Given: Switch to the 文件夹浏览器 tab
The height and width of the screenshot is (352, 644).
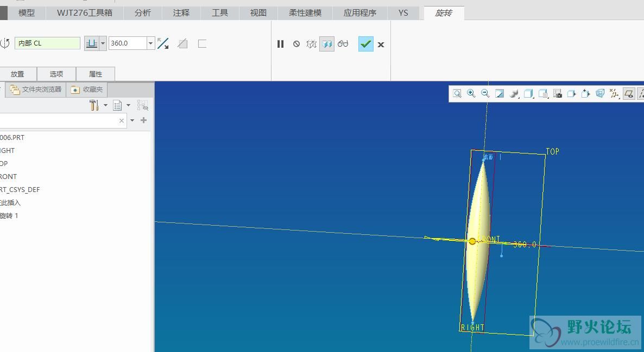Looking at the screenshot, I should pyautogui.click(x=36, y=89).
